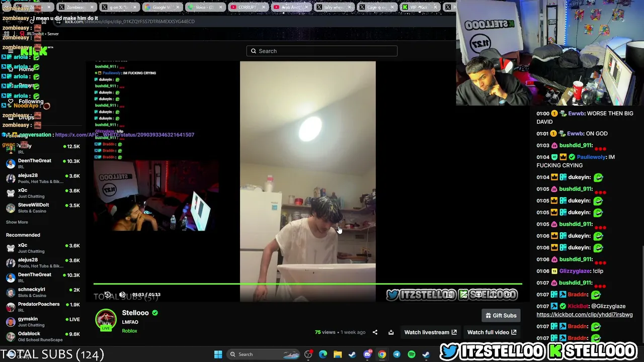Screen dimensions: 644x362
Task: Close the Google browser tab
Action: (177, 8)
